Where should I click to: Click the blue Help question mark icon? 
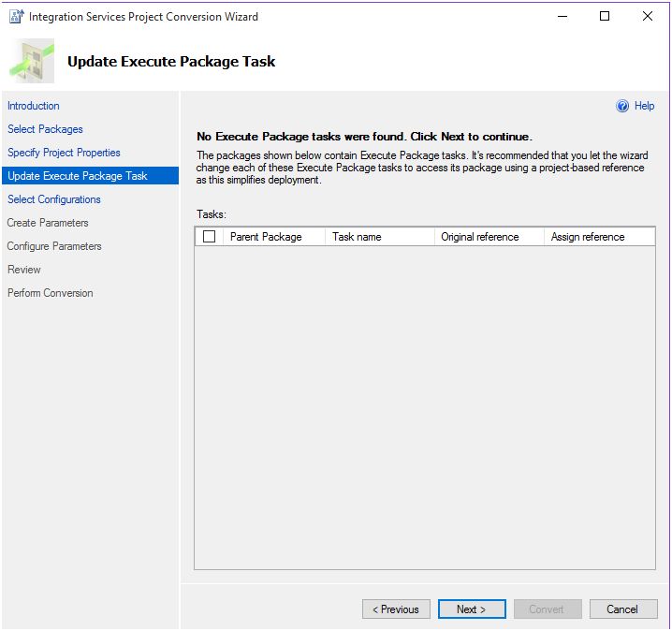(622, 106)
